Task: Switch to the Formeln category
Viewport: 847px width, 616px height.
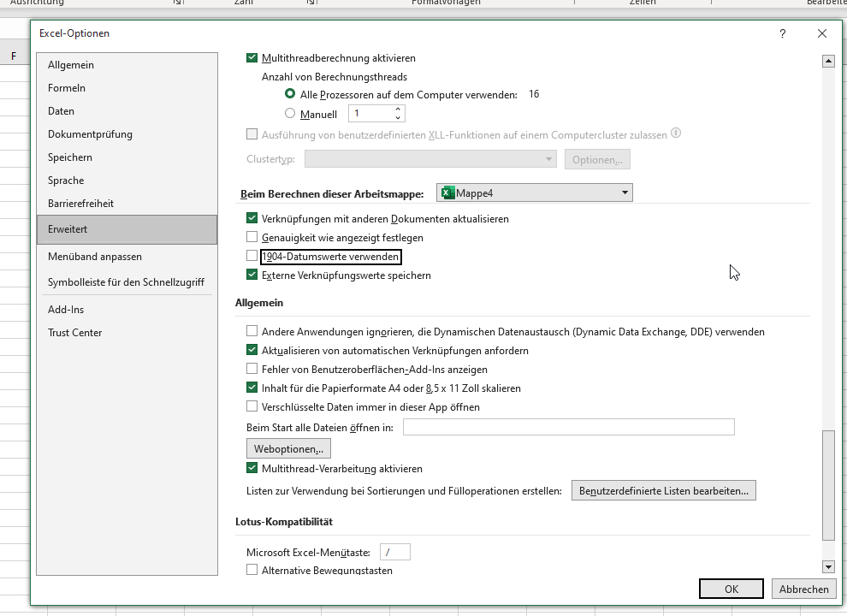Action: 127,88
